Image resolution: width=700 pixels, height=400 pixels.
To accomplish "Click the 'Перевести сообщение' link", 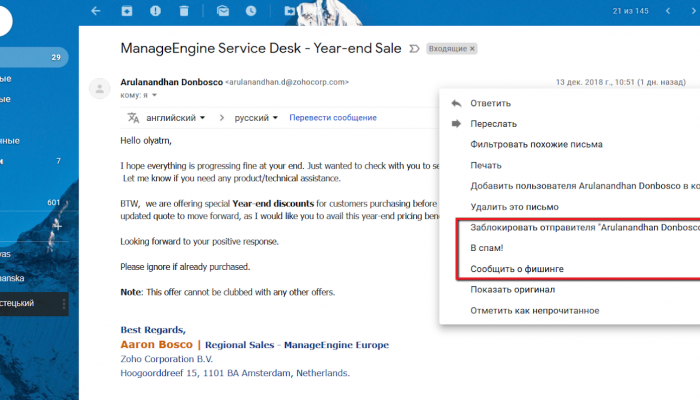I will point(333,118).
